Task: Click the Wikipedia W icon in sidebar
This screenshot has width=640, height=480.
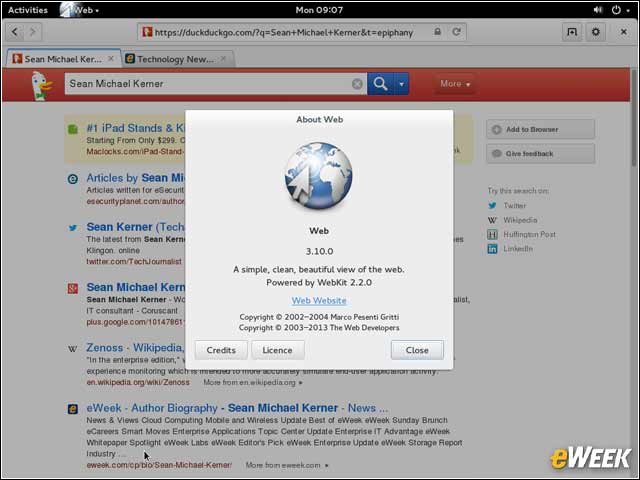Action: click(x=492, y=220)
